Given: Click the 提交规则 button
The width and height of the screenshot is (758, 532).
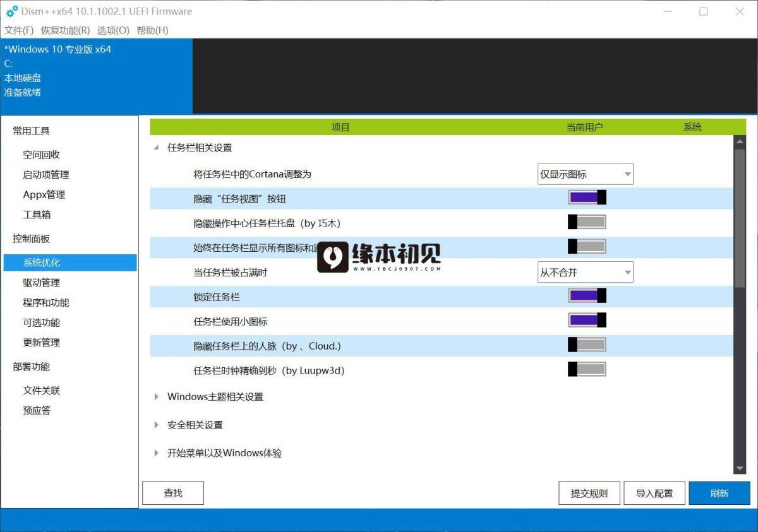Looking at the screenshot, I should point(589,494).
